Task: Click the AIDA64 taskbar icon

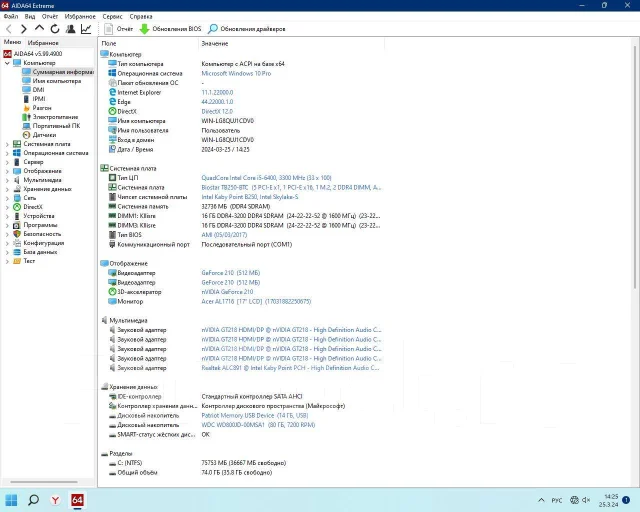Action: pos(77,500)
